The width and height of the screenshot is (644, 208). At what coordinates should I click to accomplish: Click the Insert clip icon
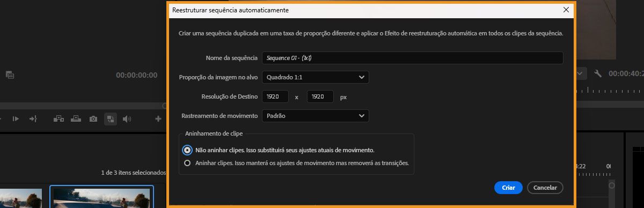coord(58,118)
